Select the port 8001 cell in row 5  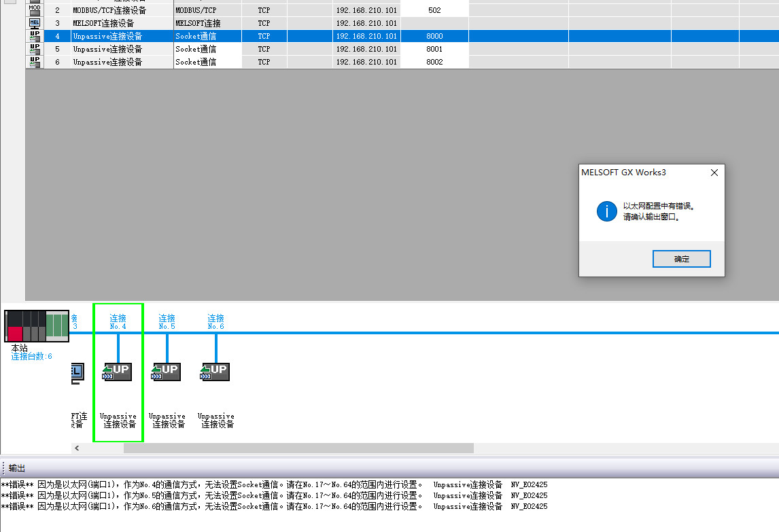(434, 49)
